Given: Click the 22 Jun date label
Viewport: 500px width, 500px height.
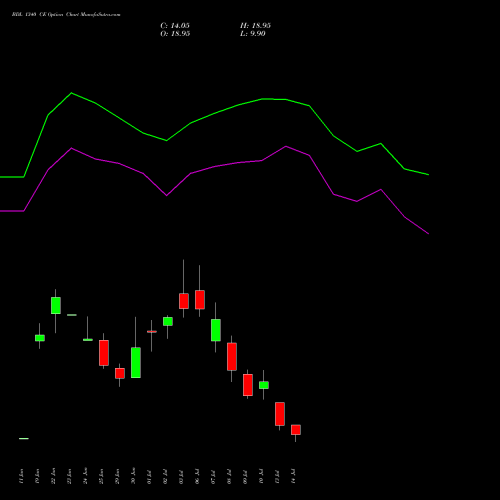Looking at the screenshot, I should (53, 476).
